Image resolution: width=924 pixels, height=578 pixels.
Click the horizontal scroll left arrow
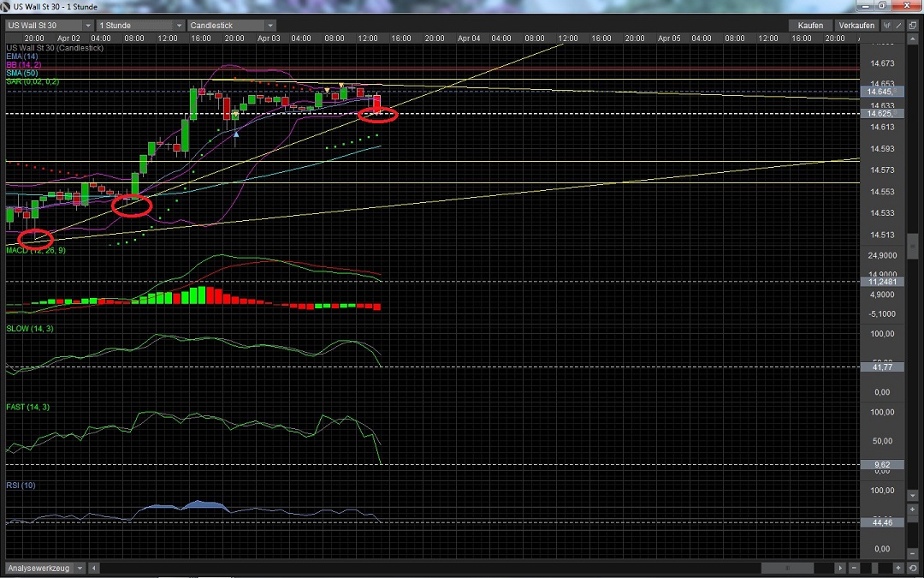point(94,568)
